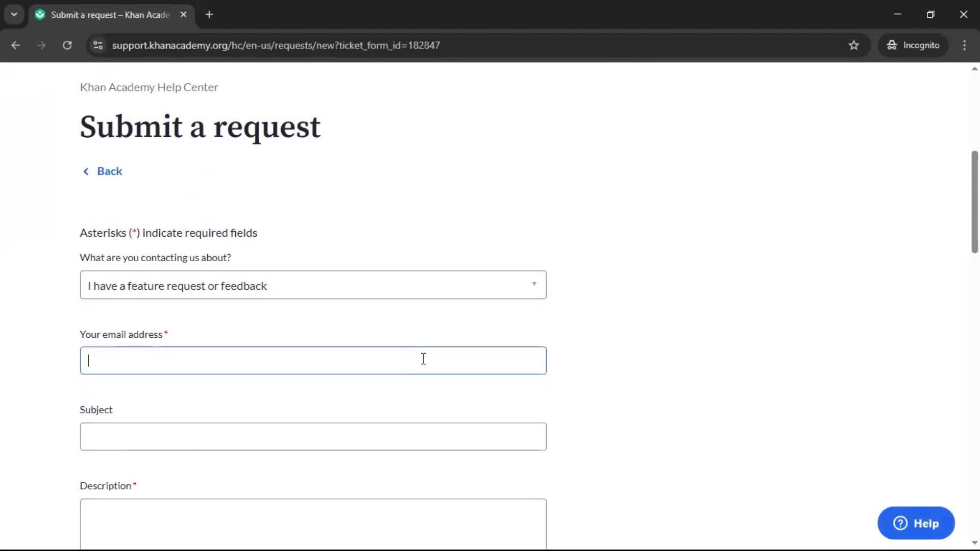Screen dimensions: 980x551
Task: Open site information icon in address bar
Action: [98, 45]
